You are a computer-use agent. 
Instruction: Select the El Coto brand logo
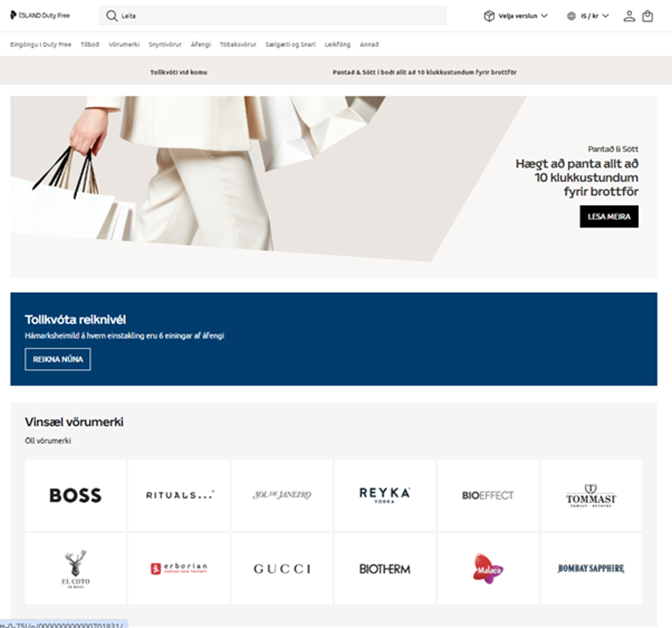click(x=76, y=569)
